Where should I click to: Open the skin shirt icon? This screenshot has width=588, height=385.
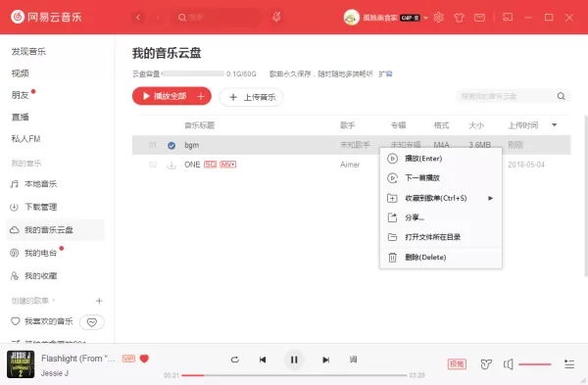pyautogui.click(x=459, y=18)
